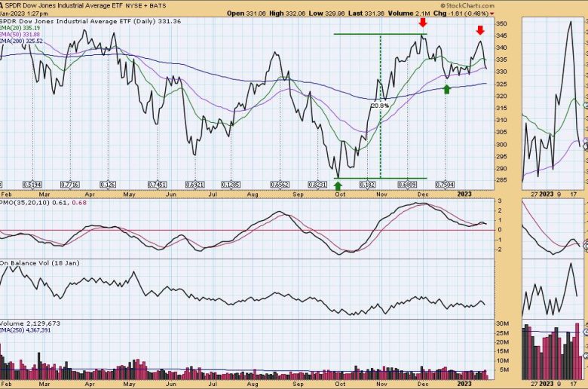Viewport: 588px width, 389px height.
Task: Click the 320 price axis label
Action: click(502, 96)
